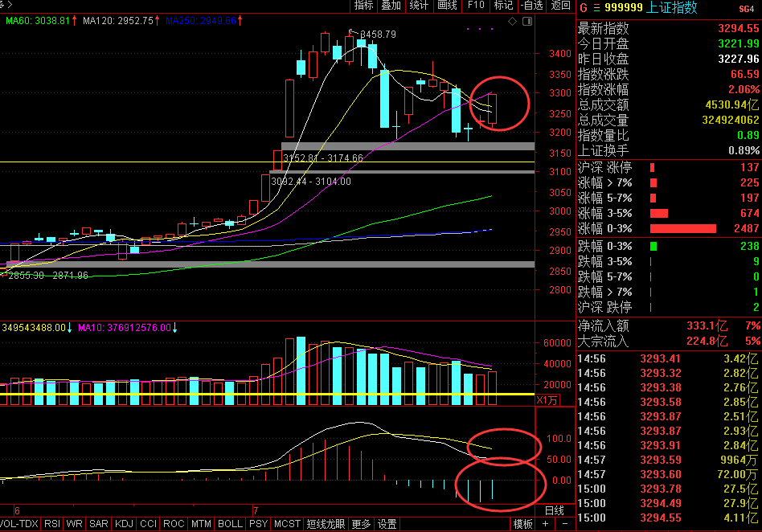Viewport: 762px width, 532px height.
Task: Switch to KDJ indicator tab
Action: tap(124, 524)
